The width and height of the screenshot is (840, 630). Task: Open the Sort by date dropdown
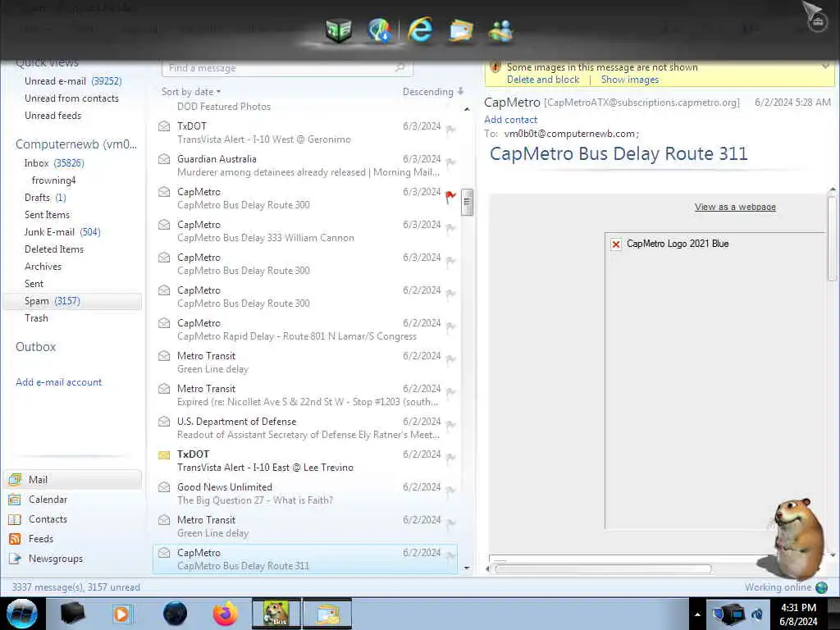[191, 92]
